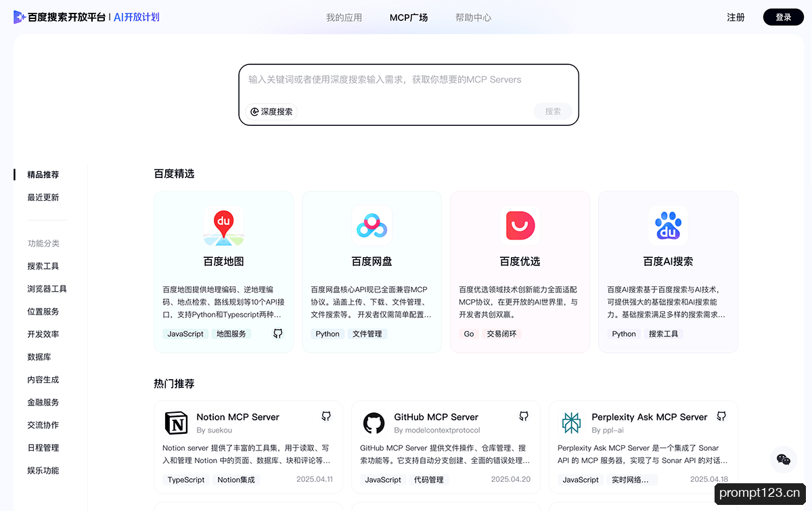Screen dimensions: 812x511
Task: Click the 搜索工具 tag on 百度AI搜索 card
Action: [x=663, y=334]
